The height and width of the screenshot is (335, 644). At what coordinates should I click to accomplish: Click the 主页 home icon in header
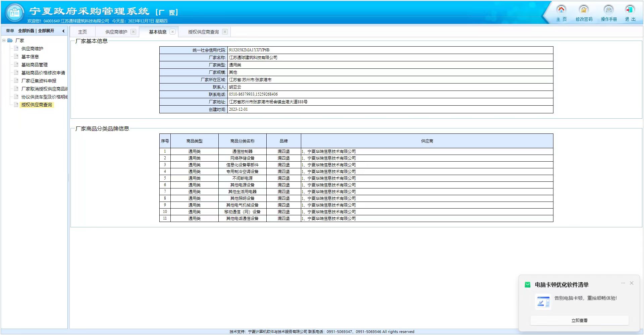(x=561, y=10)
